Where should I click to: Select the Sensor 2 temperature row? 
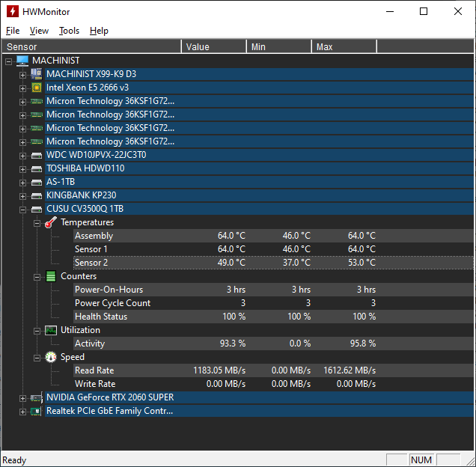coord(273,263)
